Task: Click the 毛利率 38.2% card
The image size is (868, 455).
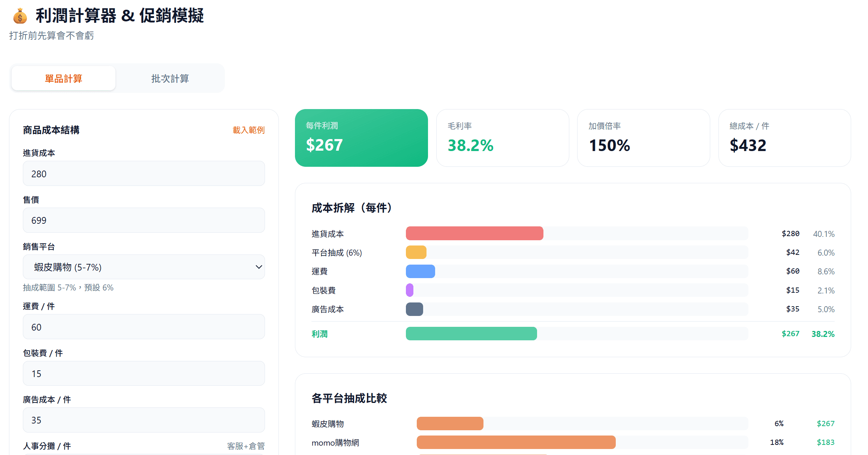Action: [x=503, y=138]
